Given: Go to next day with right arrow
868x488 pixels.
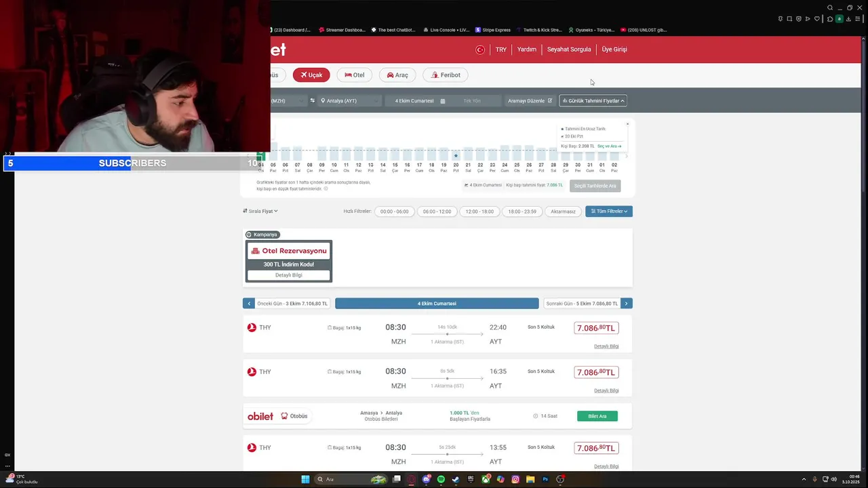Looking at the screenshot, I should tap(627, 304).
